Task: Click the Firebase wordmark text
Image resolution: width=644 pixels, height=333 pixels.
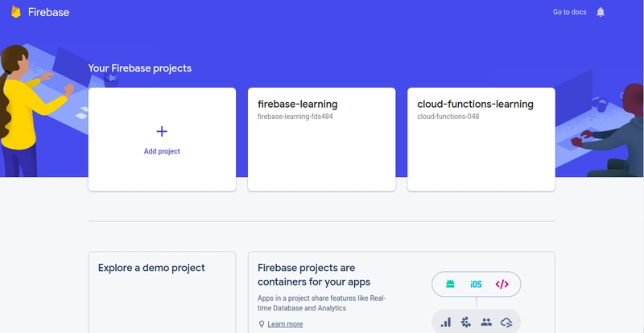Action: 48,12
